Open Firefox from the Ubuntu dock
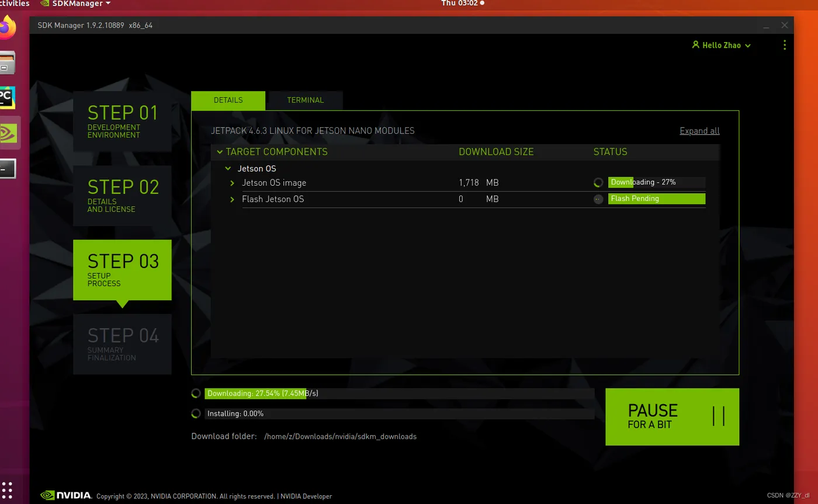Screen dimensions: 818x504 [x=7, y=27]
